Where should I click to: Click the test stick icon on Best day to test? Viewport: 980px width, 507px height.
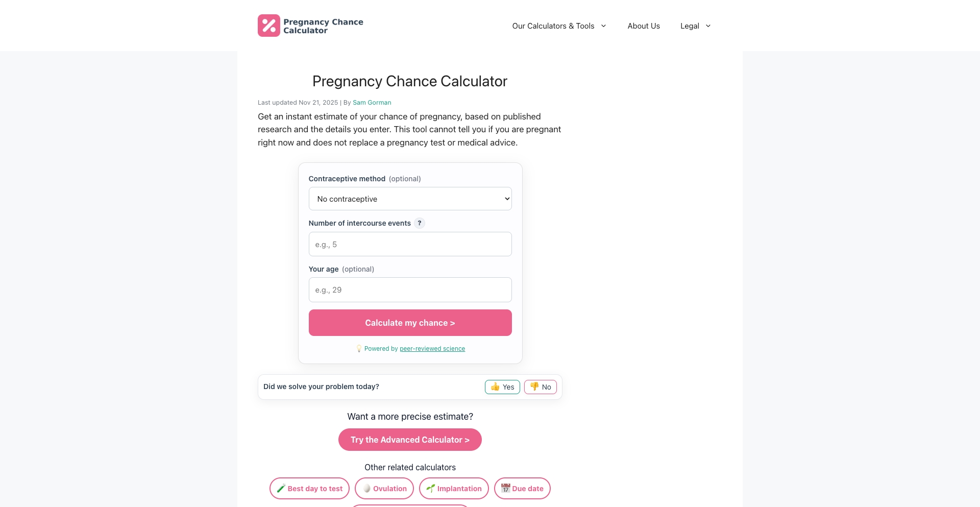point(280,489)
